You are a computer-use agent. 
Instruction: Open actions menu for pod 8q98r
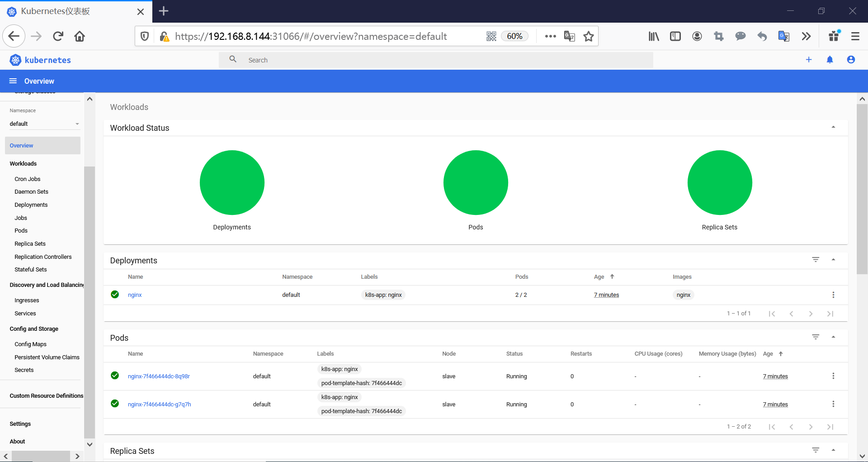pyautogui.click(x=833, y=376)
